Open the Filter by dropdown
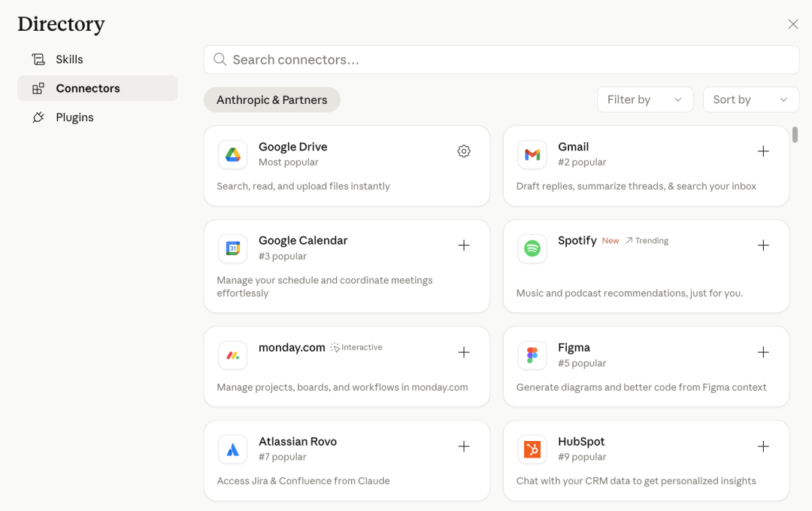This screenshot has height=511, width=812. pyautogui.click(x=644, y=100)
